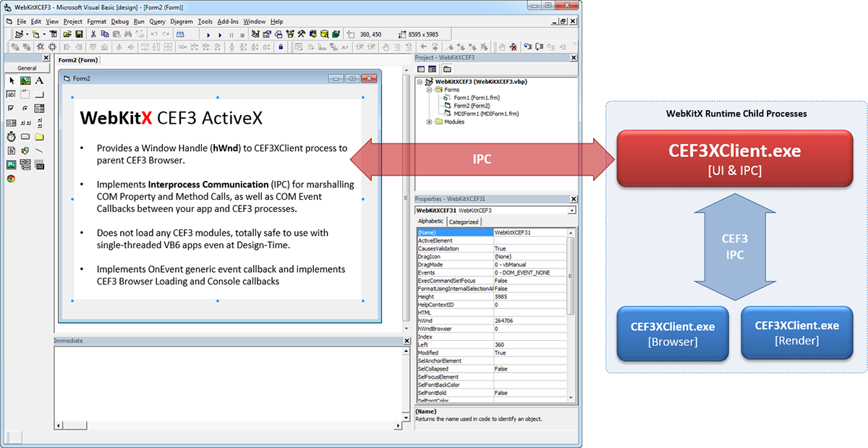
Task: Select the ListBox tool in the toolbox
Action: click(12, 122)
